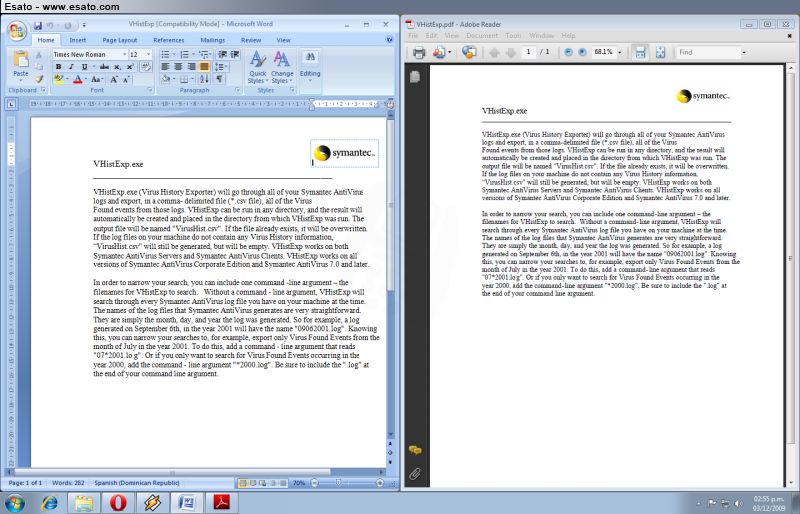The image size is (800, 514).
Task: Switch to the References tab in Word
Action: [x=168, y=40]
